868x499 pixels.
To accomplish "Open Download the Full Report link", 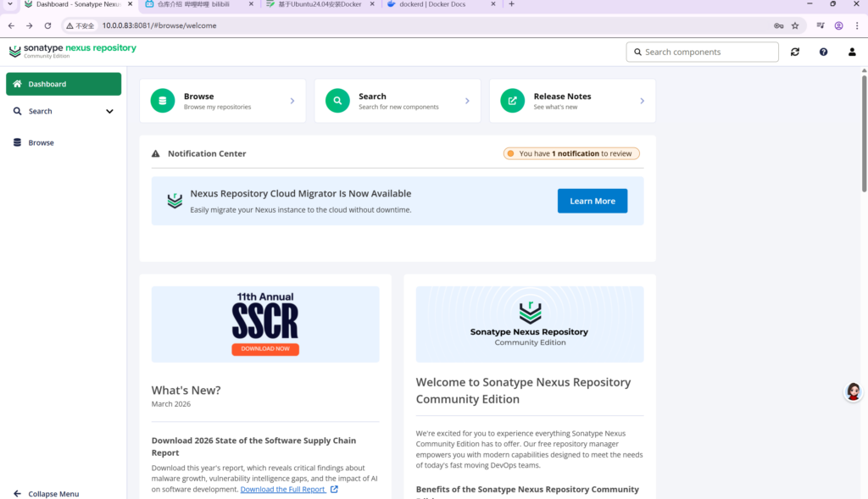I will (x=282, y=490).
